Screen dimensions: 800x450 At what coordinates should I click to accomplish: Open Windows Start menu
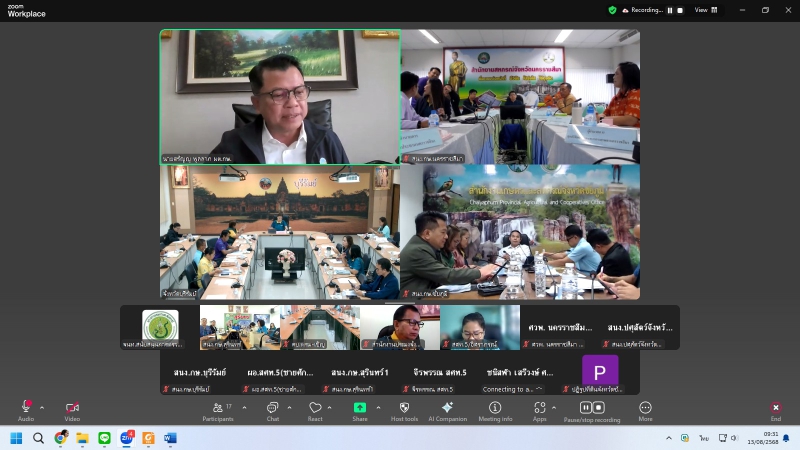point(16,438)
